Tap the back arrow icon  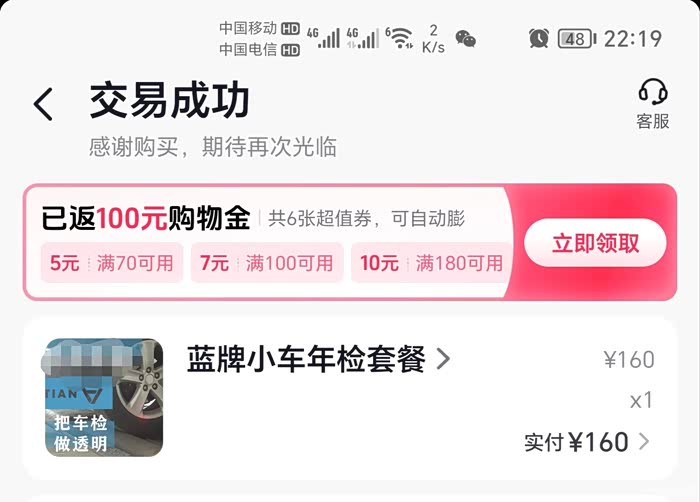(43, 104)
